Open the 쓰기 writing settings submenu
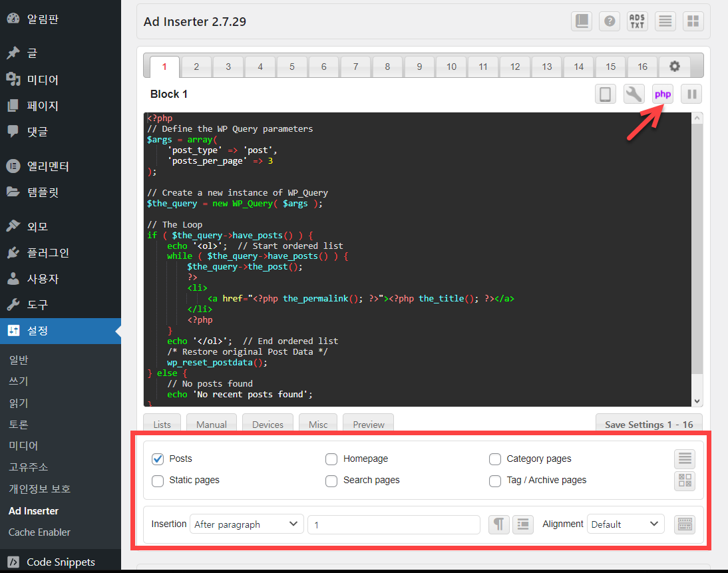Viewport: 728px width, 573px height. (19, 381)
